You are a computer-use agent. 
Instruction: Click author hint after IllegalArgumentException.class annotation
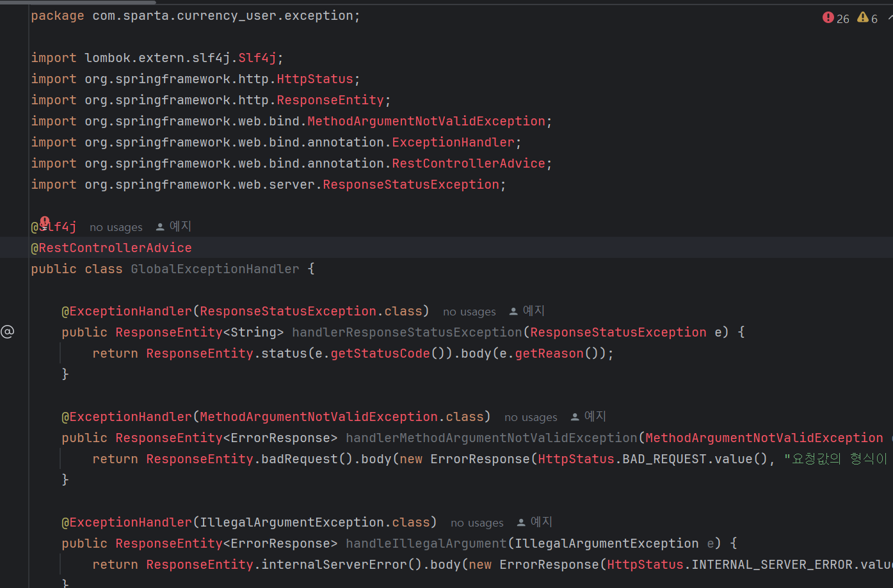535,522
